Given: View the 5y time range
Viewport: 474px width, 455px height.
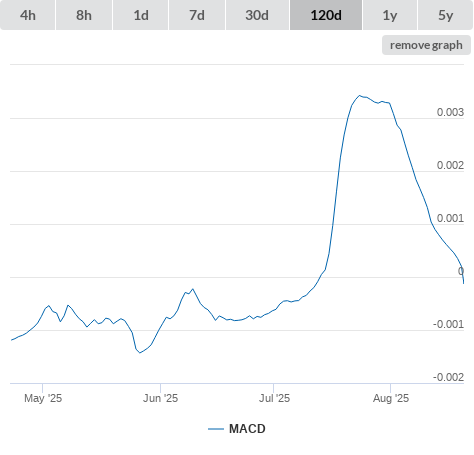Looking at the screenshot, I should click(446, 15).
